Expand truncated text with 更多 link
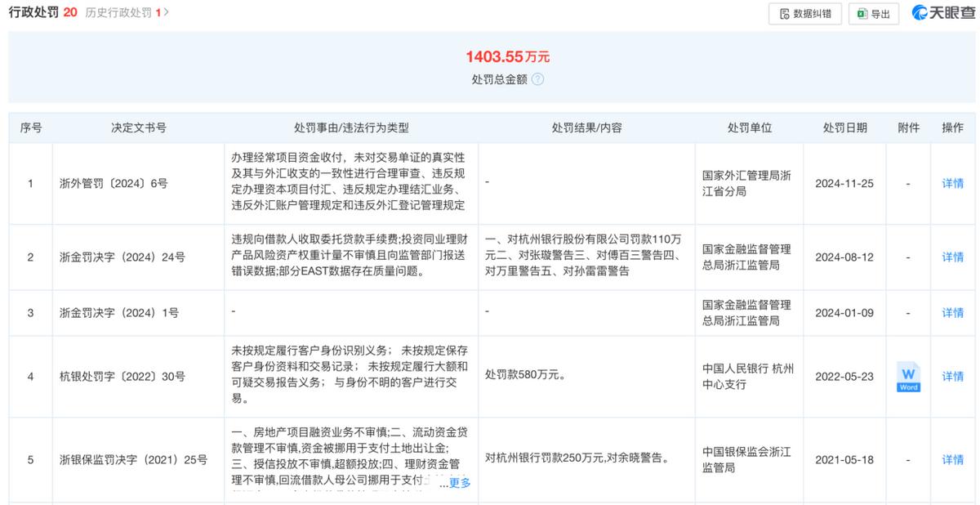This screenshot has width=980, height=505. pyautogui.click(x=460, y=483)
